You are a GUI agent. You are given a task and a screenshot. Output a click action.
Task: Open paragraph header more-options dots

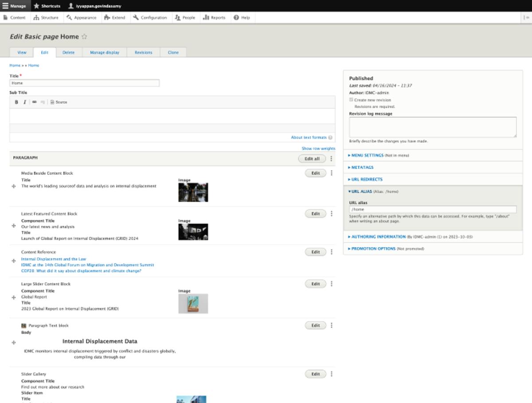click(x=331, y=159)
